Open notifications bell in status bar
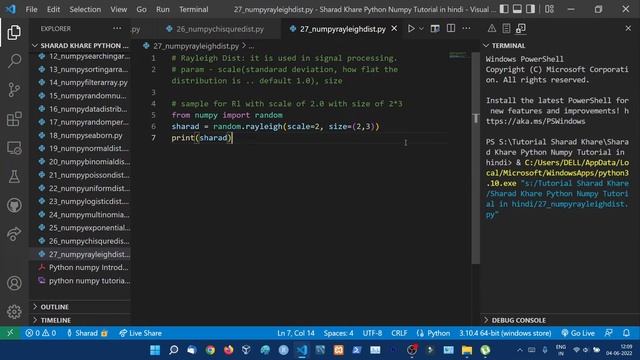 pyautogui.click(x=626, y=333)
